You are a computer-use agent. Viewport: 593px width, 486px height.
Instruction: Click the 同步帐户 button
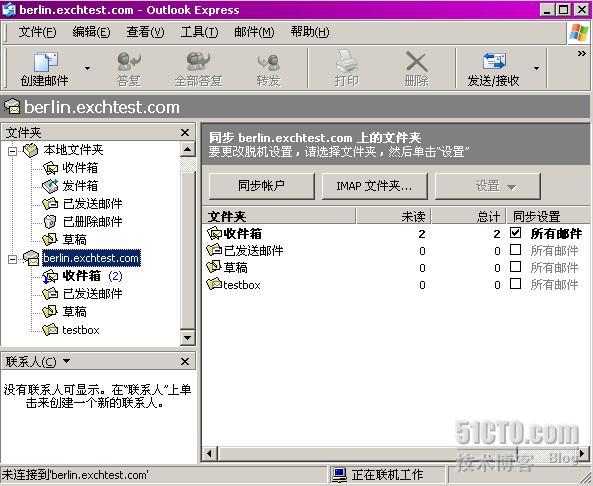(261, 186)
